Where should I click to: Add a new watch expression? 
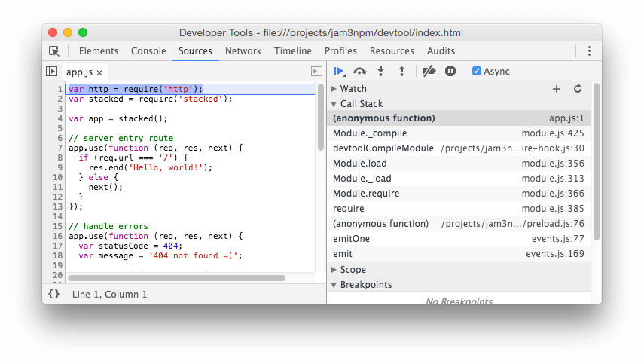(557, 89)
